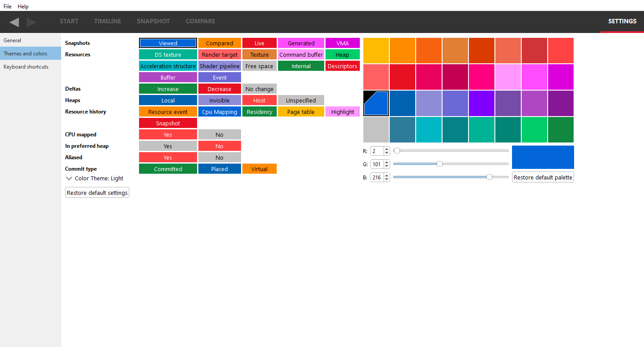644x347 pixels.
Task: Click the forward navigation arrow
Action: click(31, 22)
